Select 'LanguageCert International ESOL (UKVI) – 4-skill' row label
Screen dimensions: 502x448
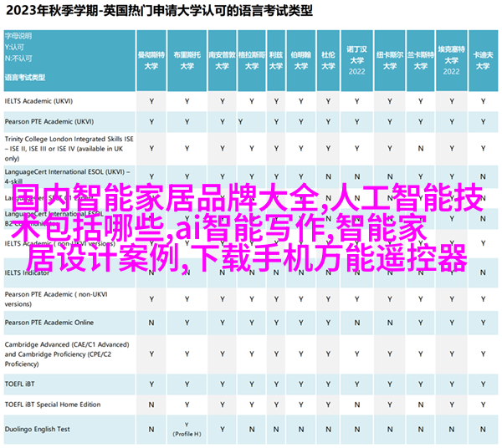click(67, 176)
